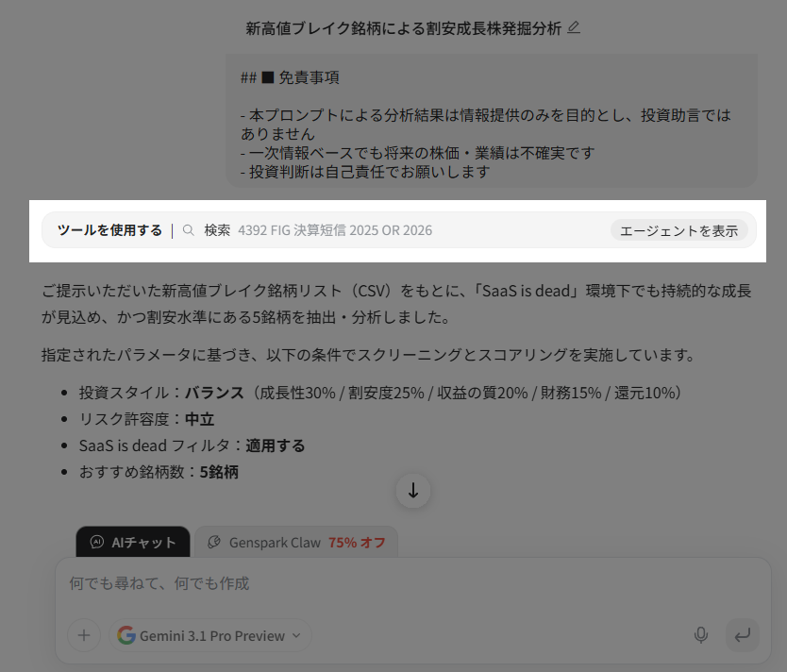The image size is (787, 672).
Task: Click the magnifier search icon in tool row
Action: pos(189,230)
